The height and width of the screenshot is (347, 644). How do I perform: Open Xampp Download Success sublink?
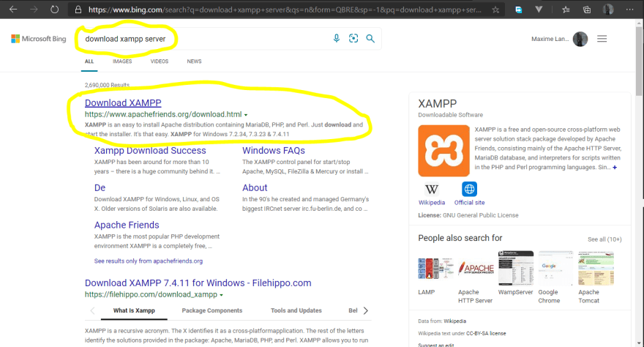[150, 150]
